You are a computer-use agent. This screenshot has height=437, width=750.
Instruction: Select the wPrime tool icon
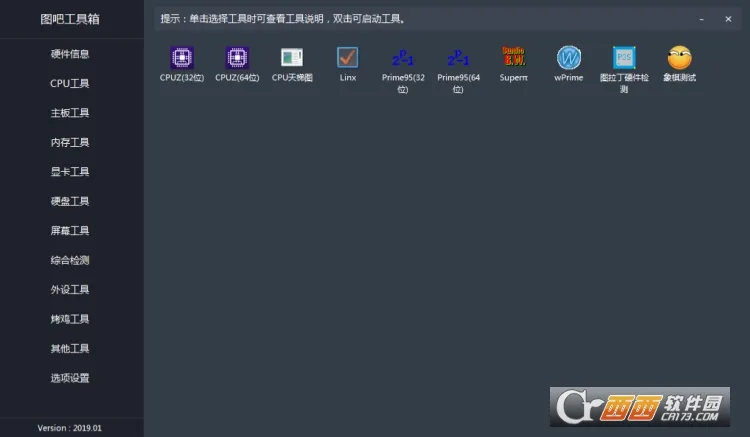click(x=568, y=58)
